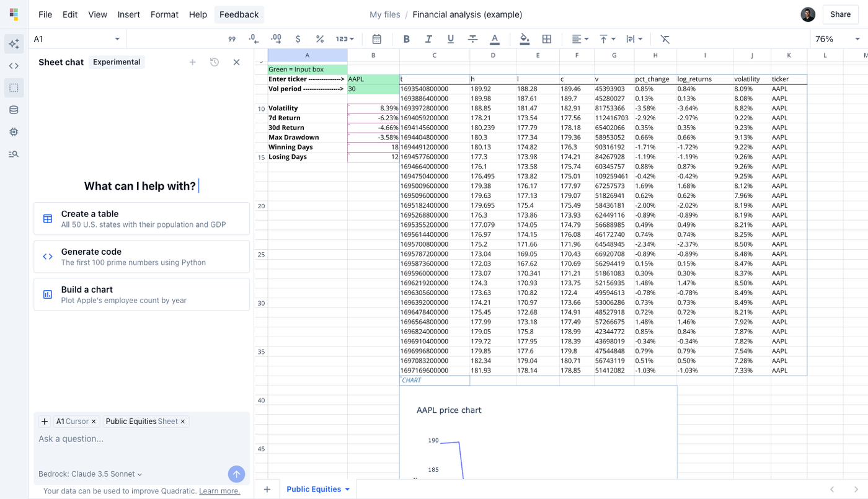The image size is (868, 499).
Task: Open the Format menu
Action: pyautogui.click(x=164, y=14)
